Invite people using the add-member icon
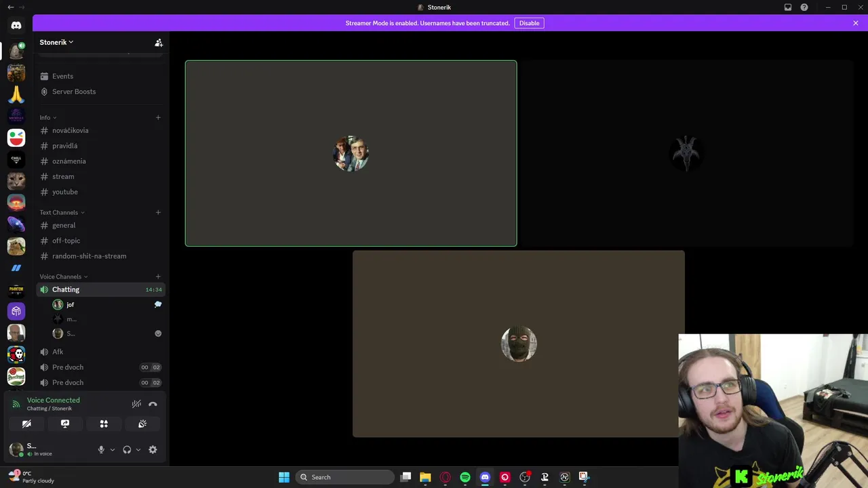This screenshot has width=868, height=488. [x=159, y=43]
